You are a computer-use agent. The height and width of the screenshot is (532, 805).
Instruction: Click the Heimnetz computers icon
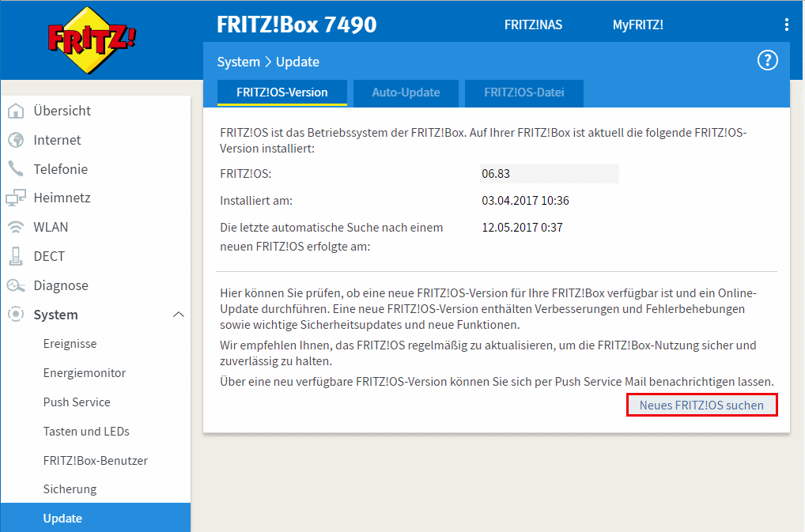[x=16, y=198]
